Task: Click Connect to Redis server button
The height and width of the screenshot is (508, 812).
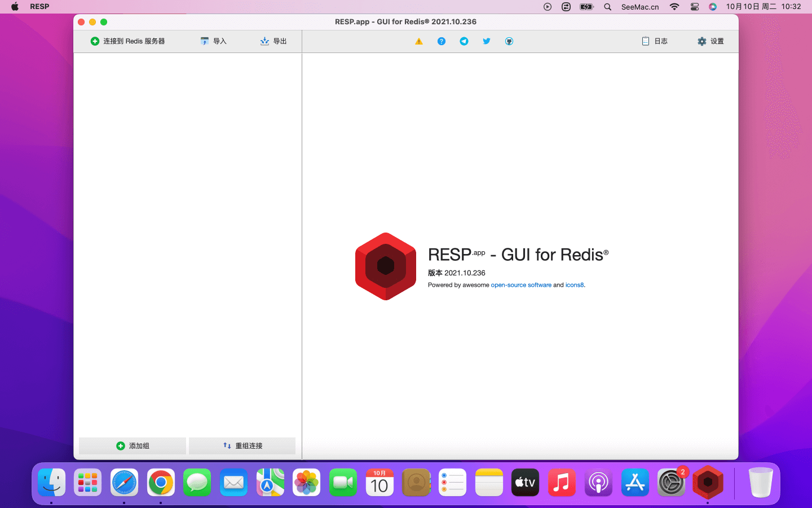Action: 127,41
